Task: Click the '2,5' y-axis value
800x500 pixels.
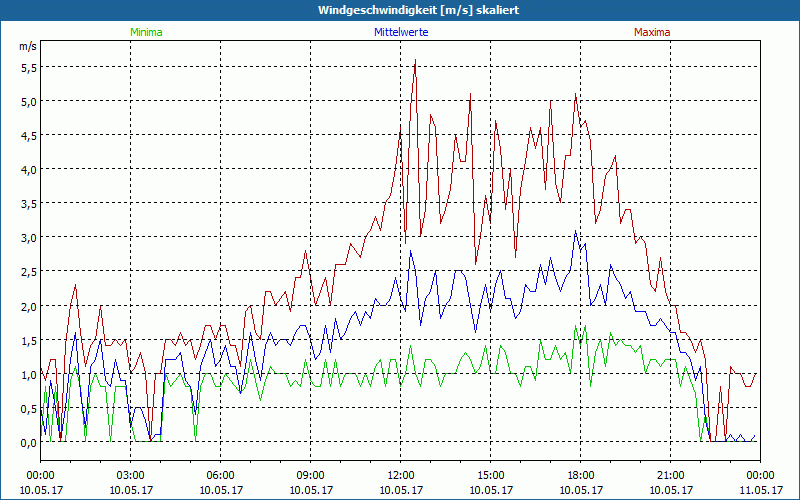Action: pyautogui.click(x=29, y=272)
